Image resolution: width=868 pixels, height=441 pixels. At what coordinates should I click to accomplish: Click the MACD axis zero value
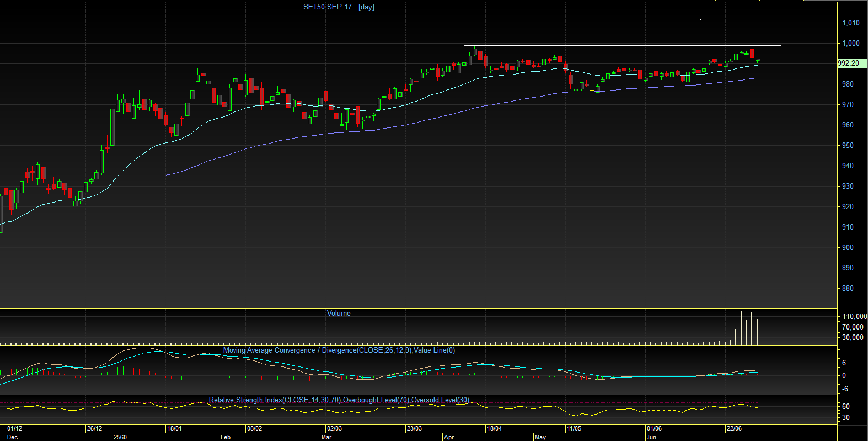pyautogui.click(x=844, y=375)
